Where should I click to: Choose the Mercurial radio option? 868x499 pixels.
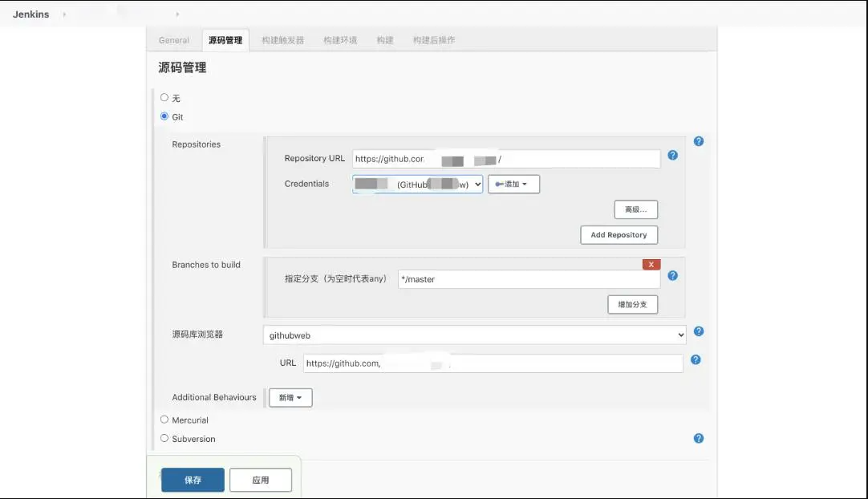coord(164,420)
